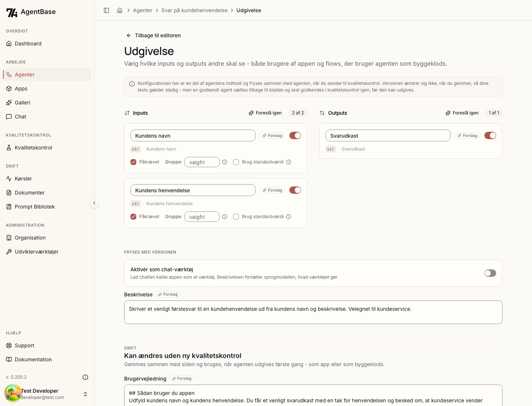Click the Apps cube icon in sidebar
This screenshot has width=532, height=406.
pos(9,89)
